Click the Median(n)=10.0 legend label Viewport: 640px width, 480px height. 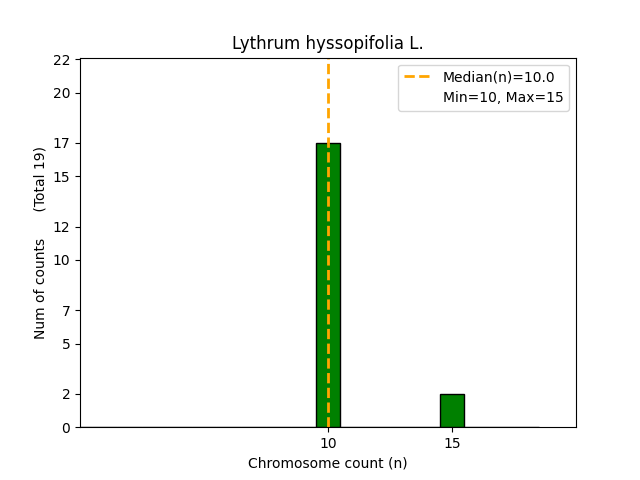point(498,77)
